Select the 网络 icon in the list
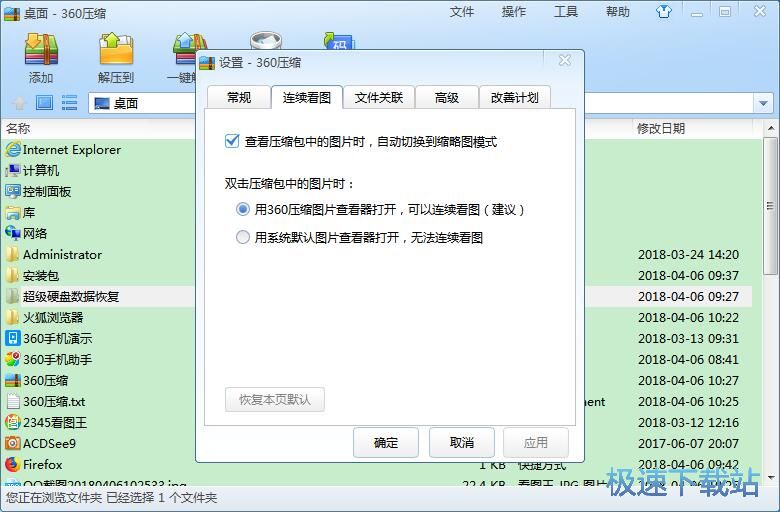This screenshot has width=780, height=512. point(13,233)
